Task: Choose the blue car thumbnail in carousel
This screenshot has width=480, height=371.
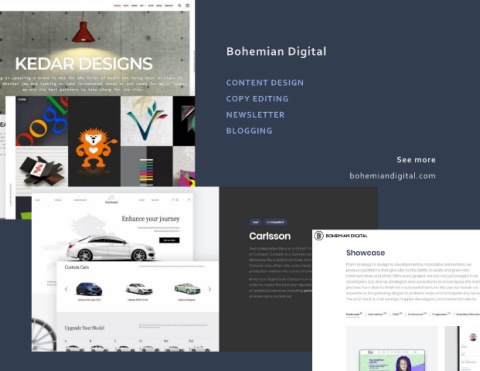Action: 89,289
